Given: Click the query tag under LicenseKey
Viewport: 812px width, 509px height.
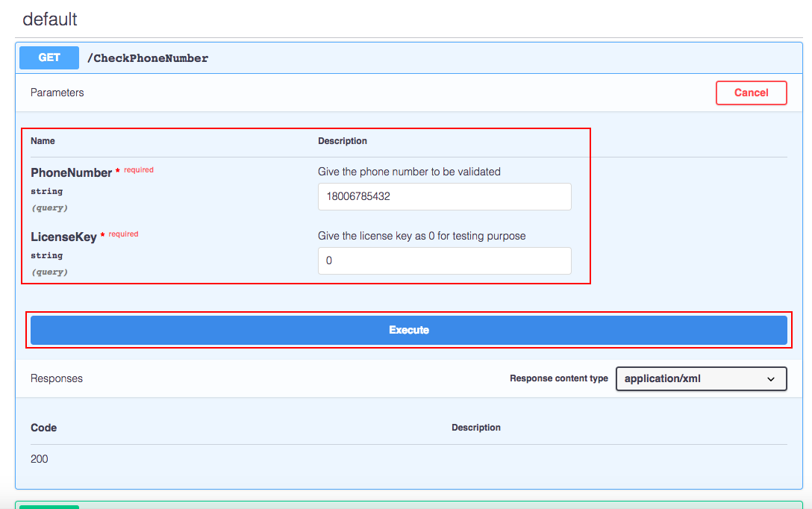Looking at the screenshot, I should [49, 272].
